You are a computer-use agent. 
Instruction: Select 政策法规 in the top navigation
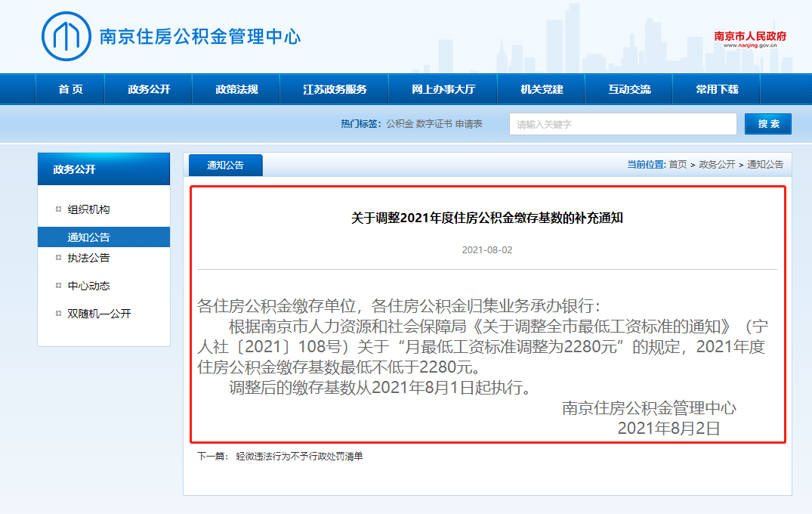[236, 89]
